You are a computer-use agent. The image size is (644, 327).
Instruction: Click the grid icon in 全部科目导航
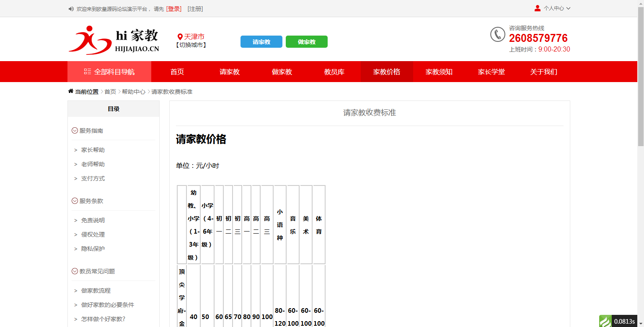tap(87, 72)
